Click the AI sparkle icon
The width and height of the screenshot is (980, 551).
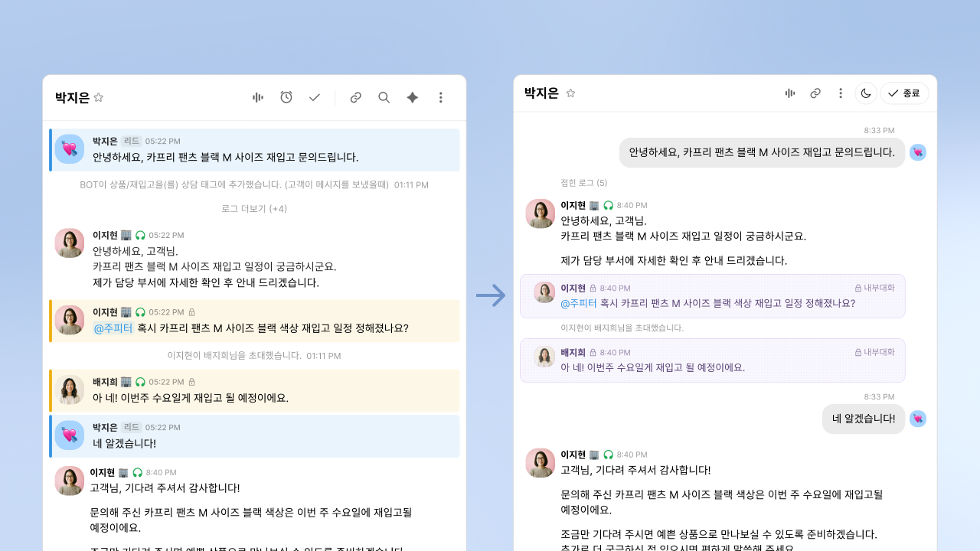click(x=413, y=97)
